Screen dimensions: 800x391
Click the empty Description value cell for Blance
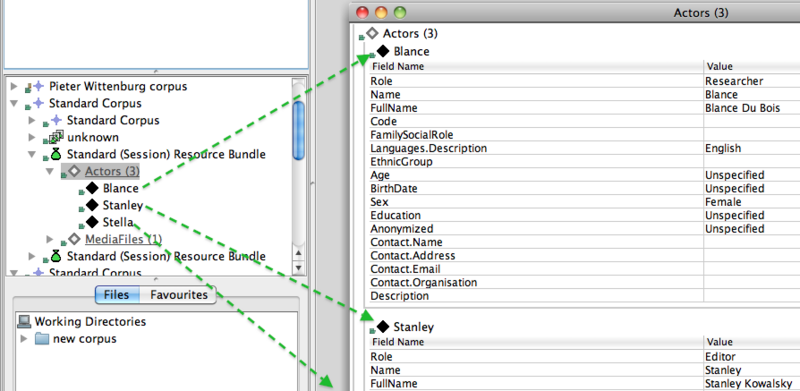[752, 296]
